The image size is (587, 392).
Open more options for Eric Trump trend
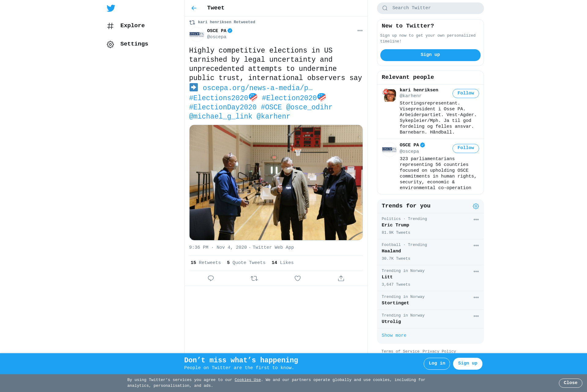476,220
